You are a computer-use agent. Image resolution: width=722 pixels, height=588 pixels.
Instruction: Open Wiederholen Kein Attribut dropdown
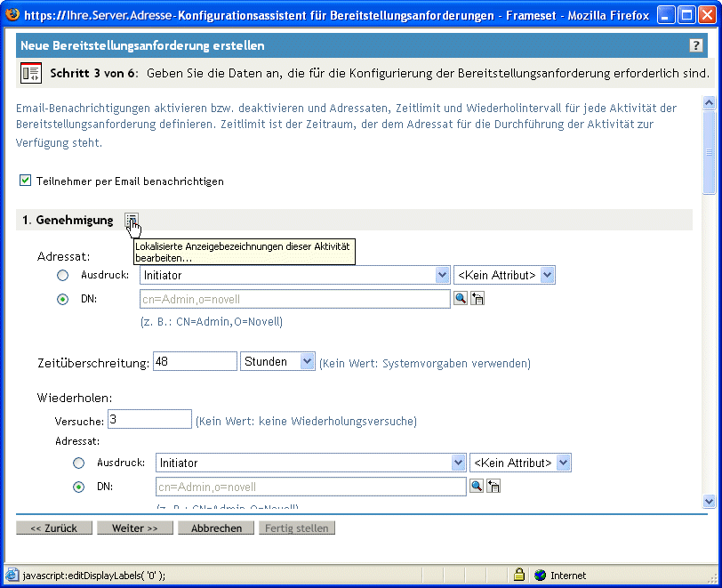click(520, 463)
